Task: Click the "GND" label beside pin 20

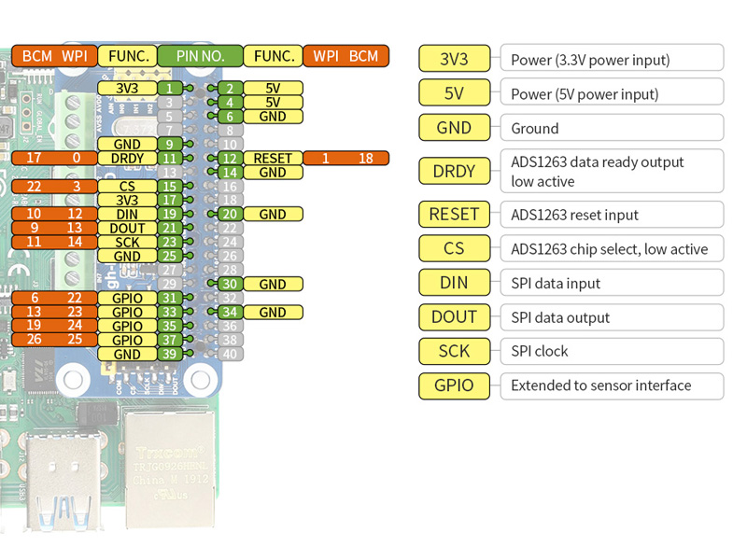Action: tap(273, 215)
